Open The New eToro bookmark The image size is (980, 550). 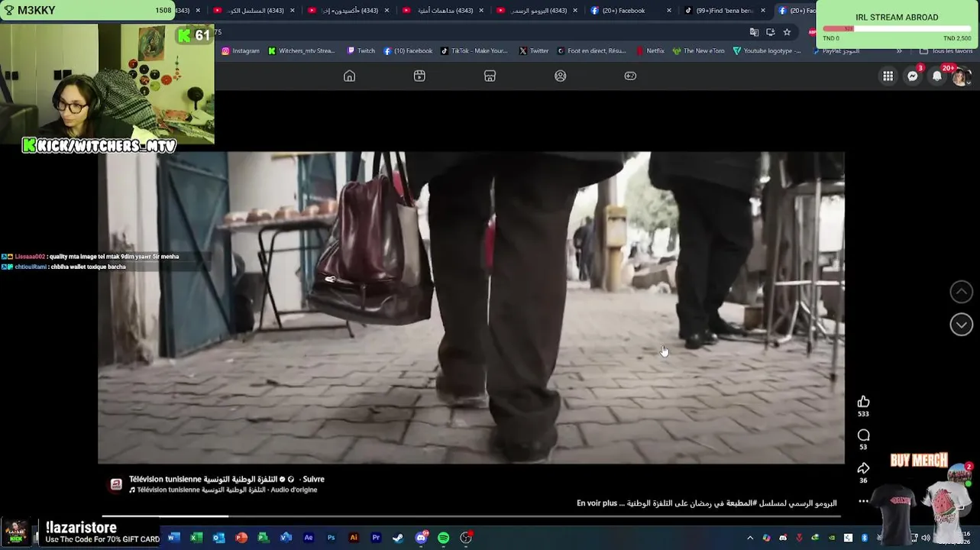coord(698,51)
